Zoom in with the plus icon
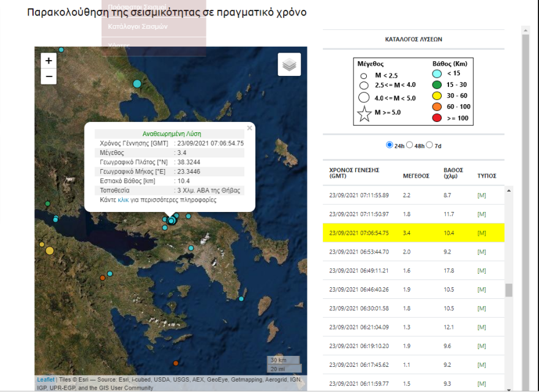Screen dimensions: 539x392 [x=48, y=61]
